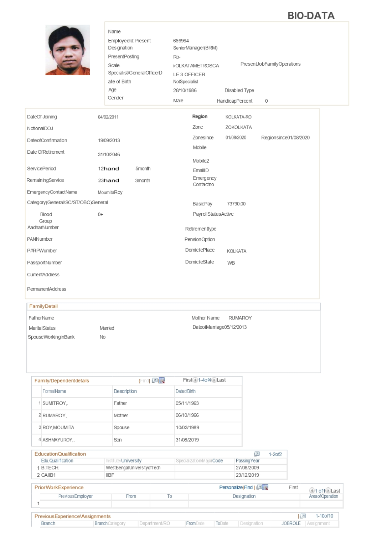The image size is (392, 552).
Task: Click Last link in Family/Dependent details
Action: (x=221, y=380)
